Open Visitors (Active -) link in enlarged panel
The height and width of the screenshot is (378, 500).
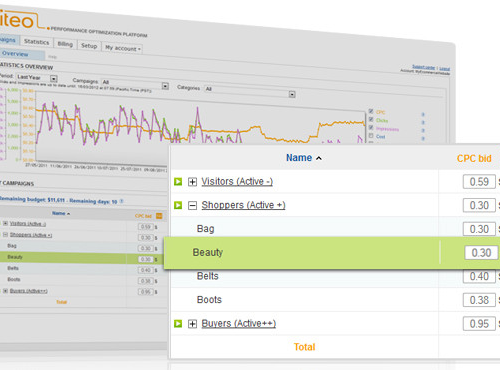point(237,182)
